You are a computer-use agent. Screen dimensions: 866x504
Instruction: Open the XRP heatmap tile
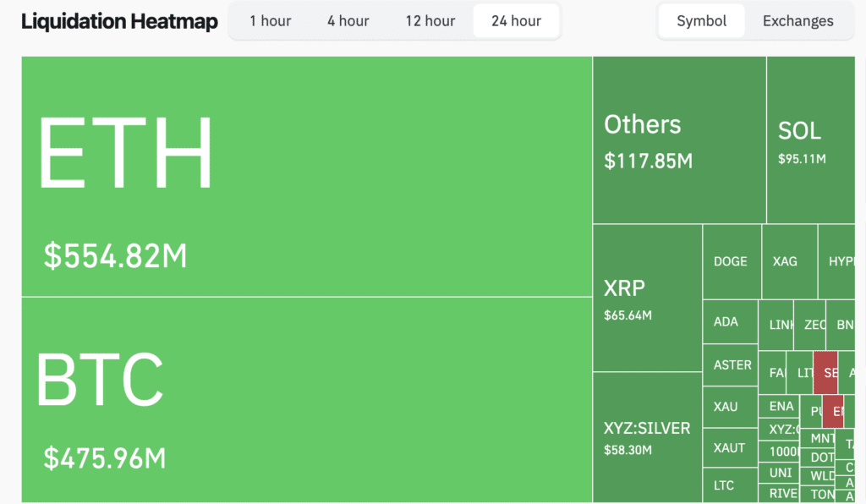pyautogui.click(x=647, y=298)
